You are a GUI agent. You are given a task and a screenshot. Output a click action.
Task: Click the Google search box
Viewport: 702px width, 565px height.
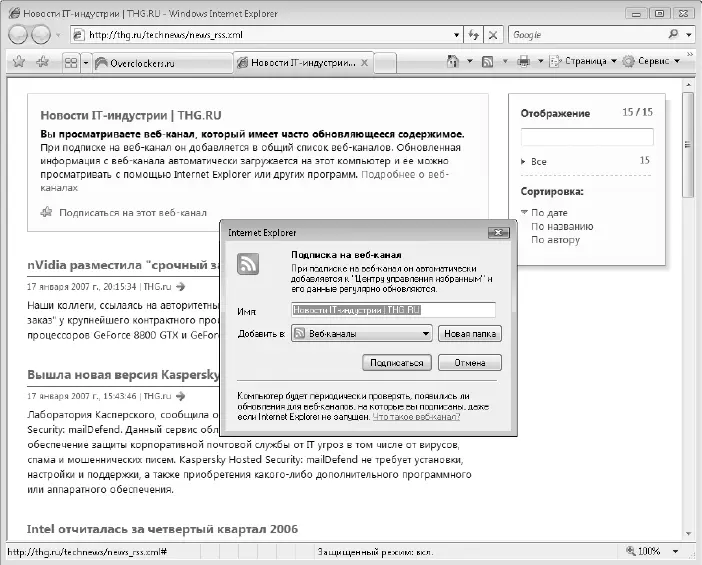click(x=586, y=35)
